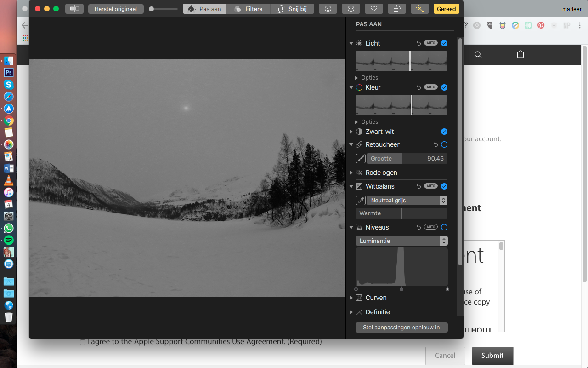
Task: Expand the Zwart-wit section
Action: pyautogui.click(x=351, y=132)
